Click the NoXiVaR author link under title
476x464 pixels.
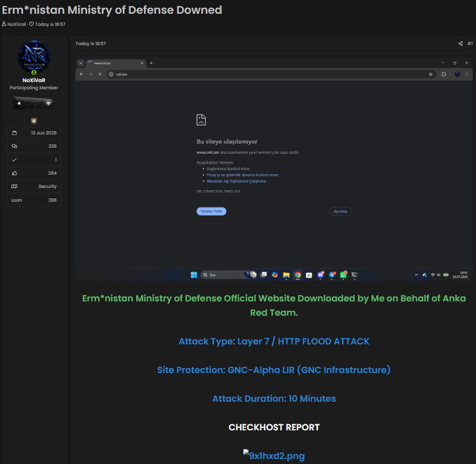click(x=17, y=24)
